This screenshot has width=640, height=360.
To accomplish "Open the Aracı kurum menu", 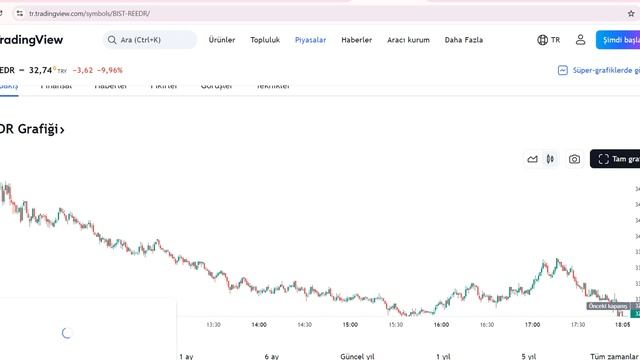I will pyautogui.click(x=408, y=40).
